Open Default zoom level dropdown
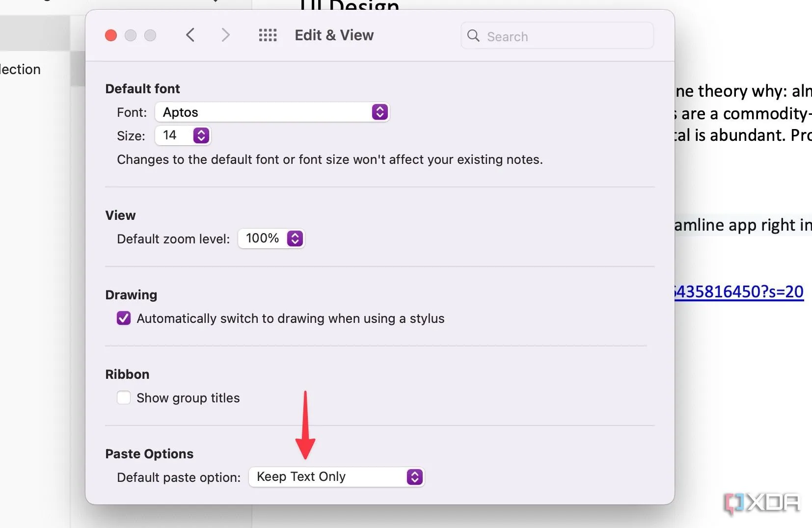 271,238
